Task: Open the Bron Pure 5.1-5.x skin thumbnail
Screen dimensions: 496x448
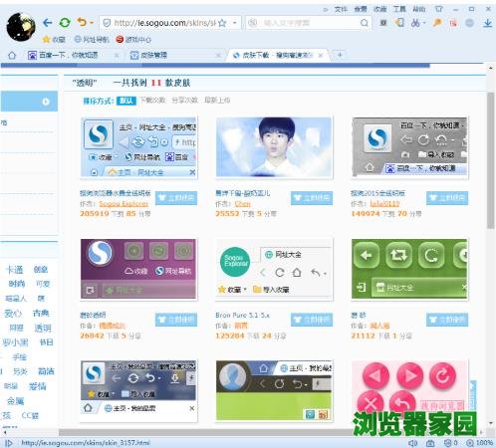Action: [274, 269]
